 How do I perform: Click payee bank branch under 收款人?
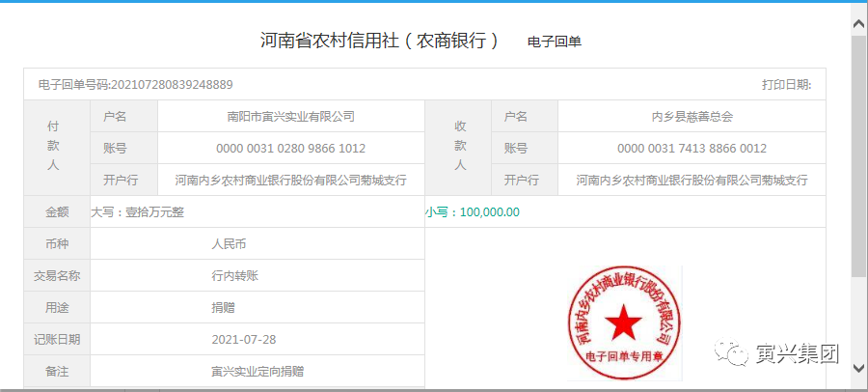coord(692,181)
